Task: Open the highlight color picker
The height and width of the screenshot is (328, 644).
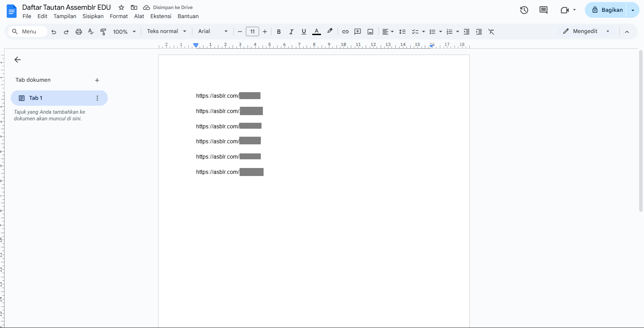Action: point(330,31)
